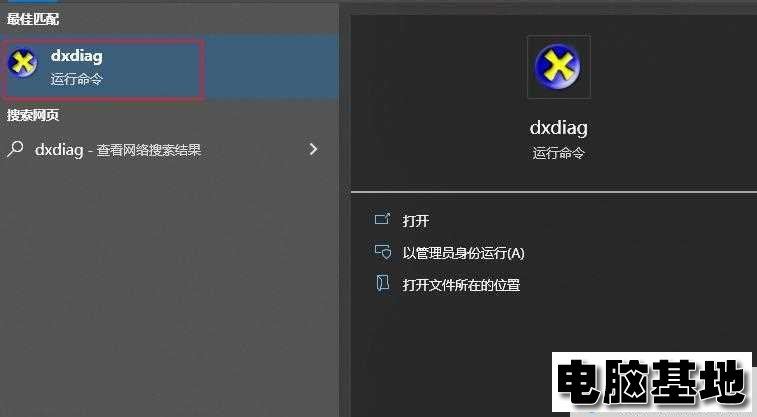Click the 打开 open-window icon
This screenshot has width=757, height=417.
tap(382, 220)
